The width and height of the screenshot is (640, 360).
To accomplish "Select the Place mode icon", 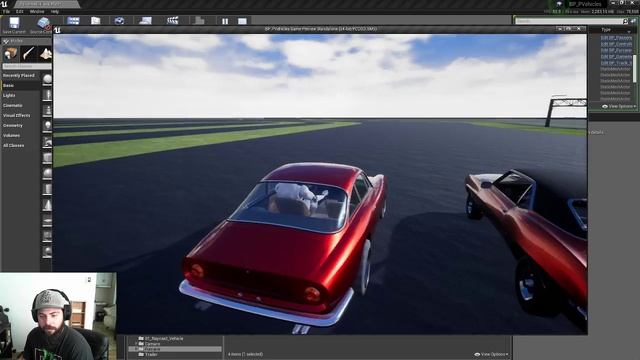I will click(x=10, y=53).
